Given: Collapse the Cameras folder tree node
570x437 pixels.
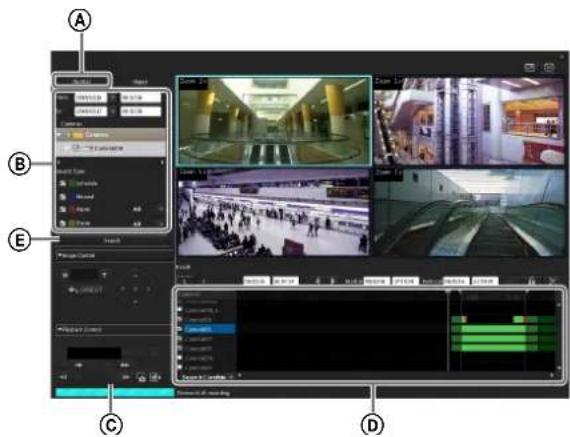Looking at the screenshot, I should point(59,135).
